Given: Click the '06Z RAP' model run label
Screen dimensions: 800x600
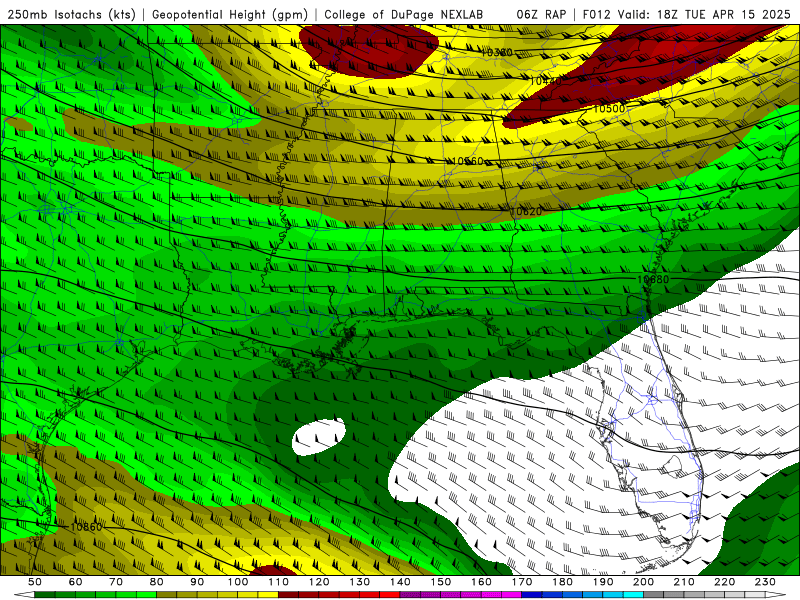Looking at the screenshot, I should [x=541, y=14].
